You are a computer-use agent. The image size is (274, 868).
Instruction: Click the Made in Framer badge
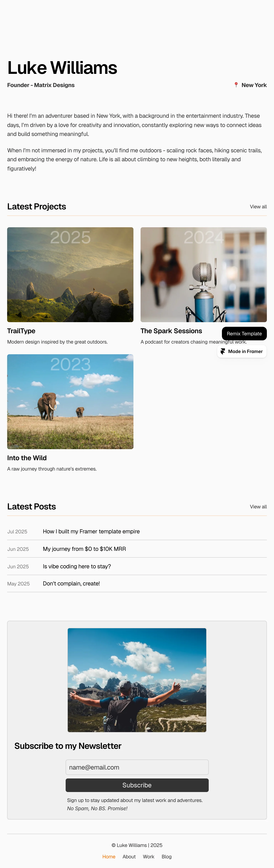[x=242, y=351]
